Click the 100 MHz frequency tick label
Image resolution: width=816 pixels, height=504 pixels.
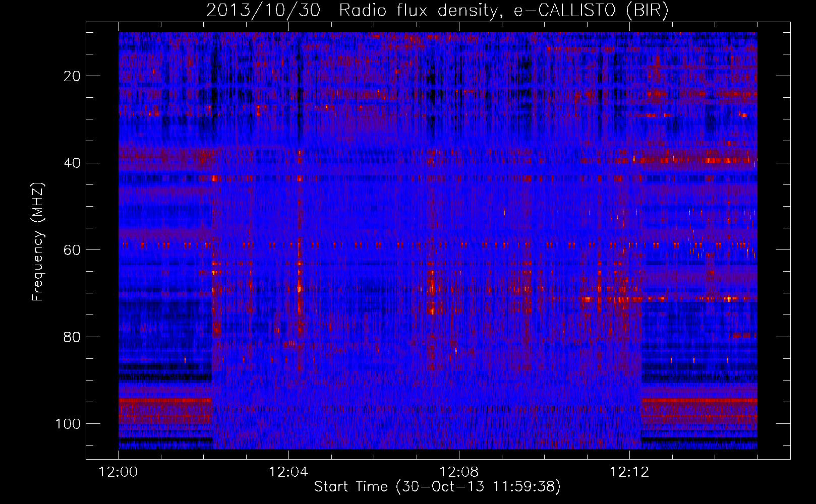tap(68, 424)
